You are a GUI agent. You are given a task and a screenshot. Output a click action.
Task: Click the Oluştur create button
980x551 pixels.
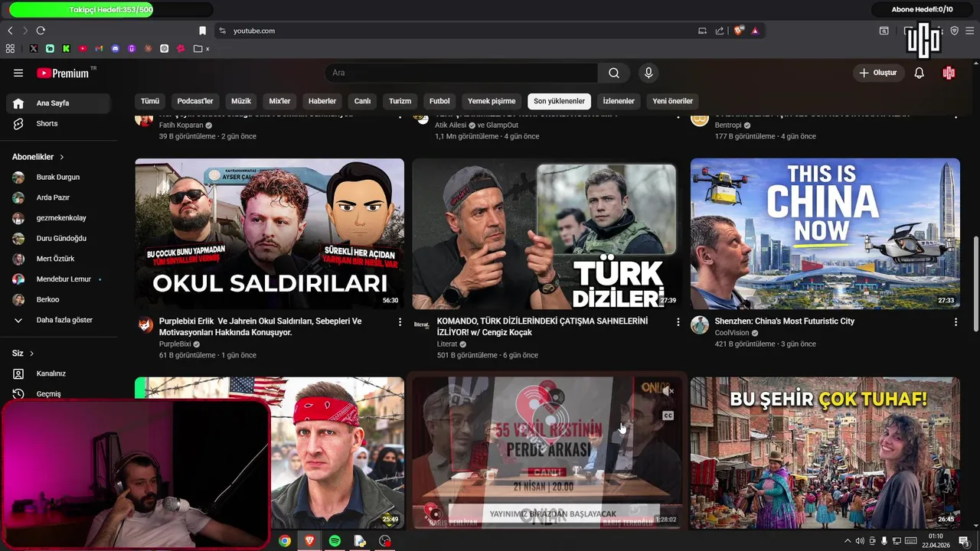(878, 73)
